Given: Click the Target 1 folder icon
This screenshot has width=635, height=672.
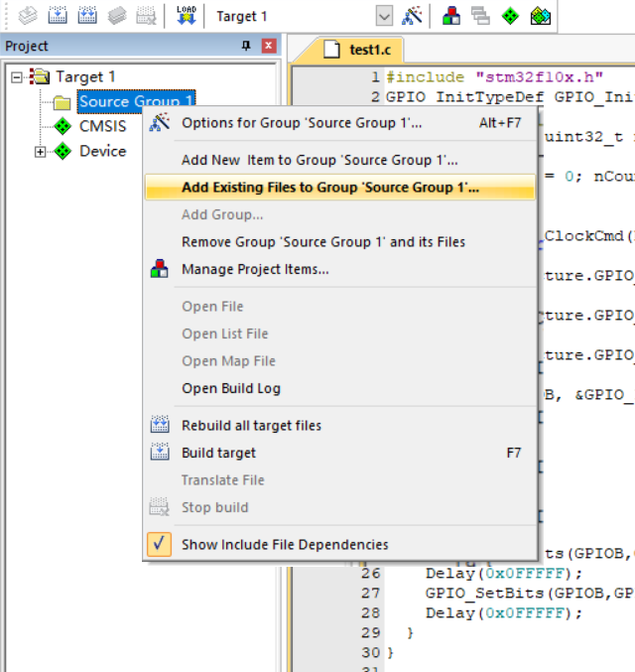Looking at the screenshot, I should click(x=40, y=76).
